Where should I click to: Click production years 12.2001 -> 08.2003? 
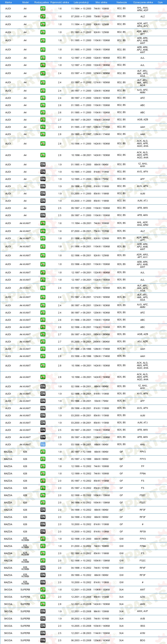pos(81,633)
